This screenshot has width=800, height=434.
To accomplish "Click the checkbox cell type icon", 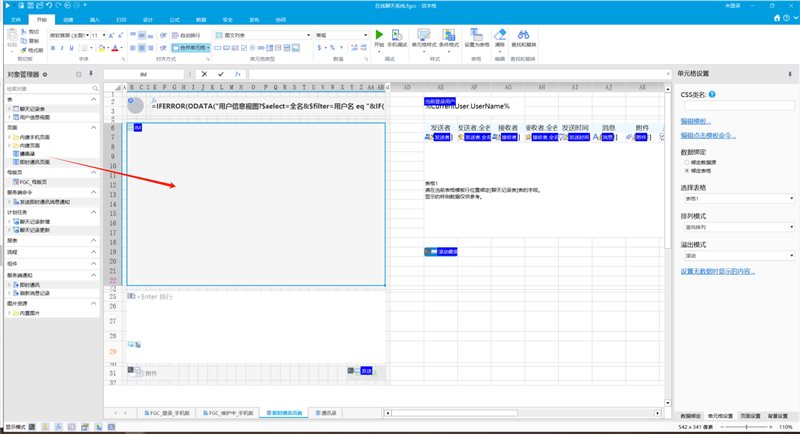I will (244, 48).
